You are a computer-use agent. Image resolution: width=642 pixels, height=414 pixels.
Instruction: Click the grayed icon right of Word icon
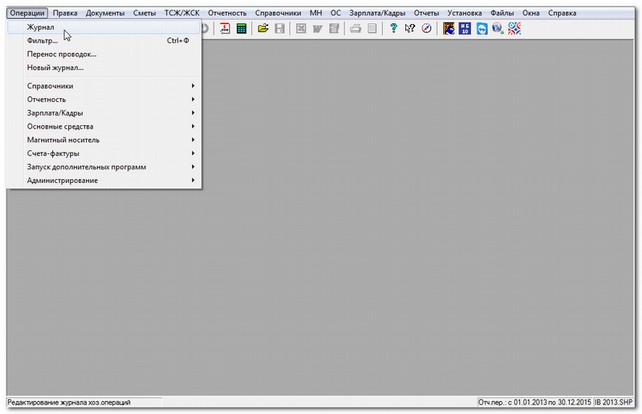pos(334,29)
